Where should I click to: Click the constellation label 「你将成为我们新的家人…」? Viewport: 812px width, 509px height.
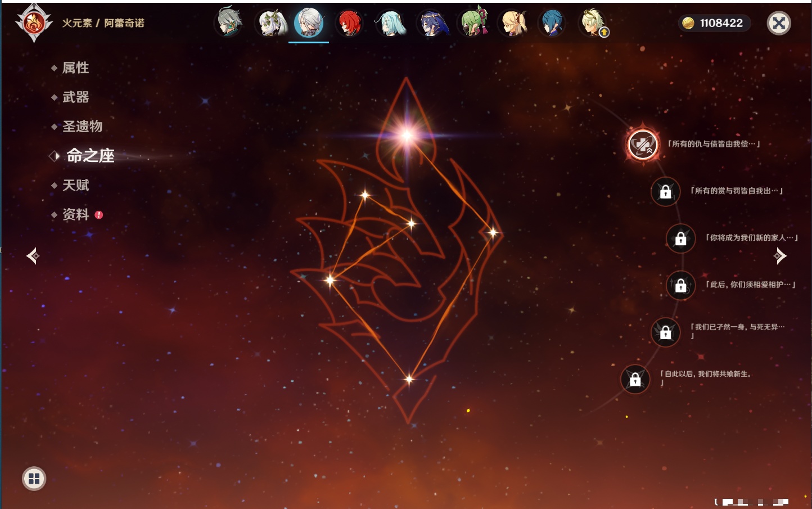point(752,237)
